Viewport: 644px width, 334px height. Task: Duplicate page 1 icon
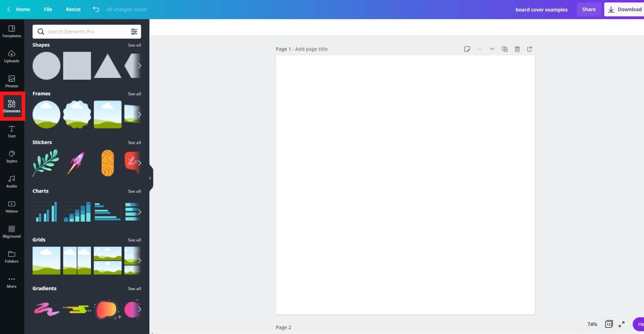pyautogui.click(x=505, y=49)
